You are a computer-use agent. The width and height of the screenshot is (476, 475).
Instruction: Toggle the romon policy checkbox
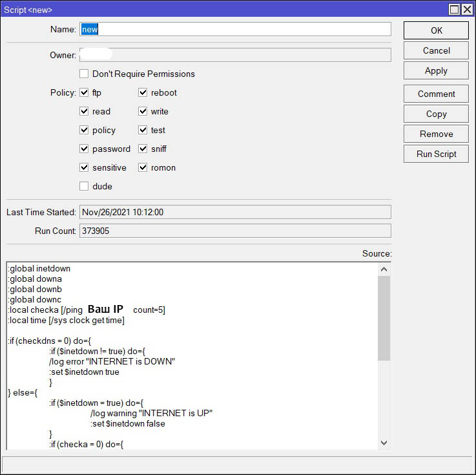[143, 167]
